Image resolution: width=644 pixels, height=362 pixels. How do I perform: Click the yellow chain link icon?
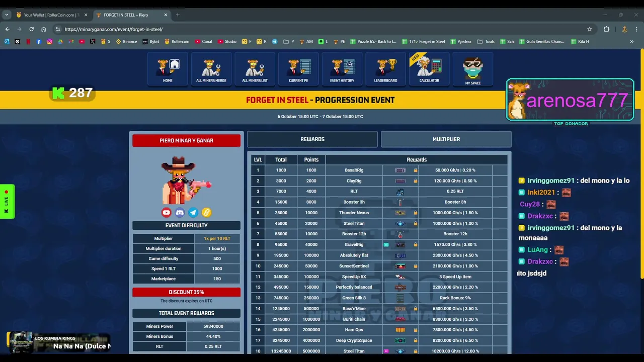coord(206,213)
